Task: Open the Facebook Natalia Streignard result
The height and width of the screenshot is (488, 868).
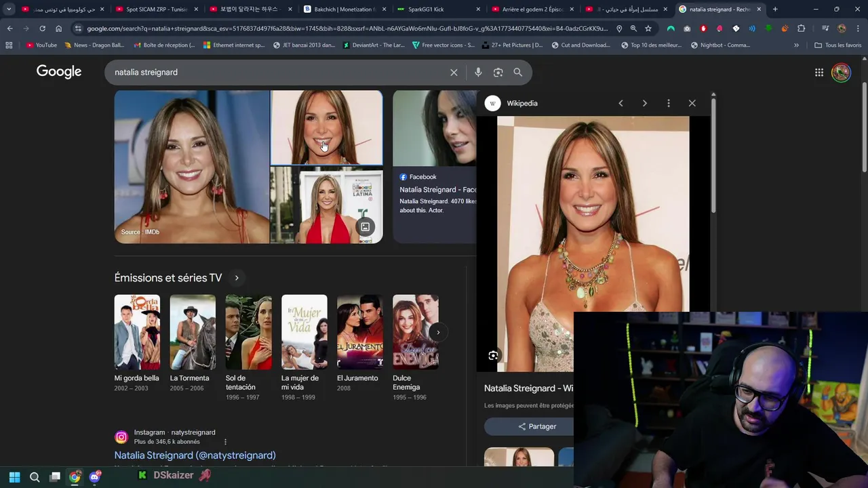Action: coord(438,190)
